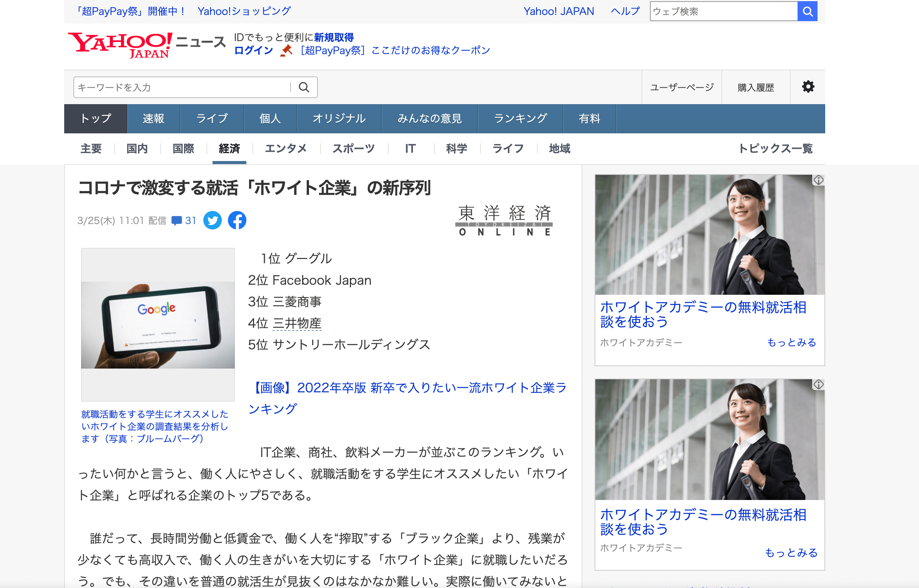
Task: Open the Yahoo! JAPAN top link
Action: [x=558, y=11]
